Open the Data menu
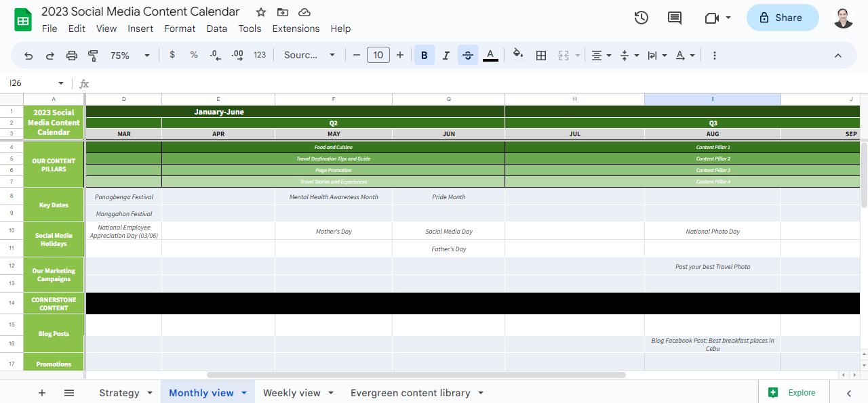This screenshot has height=403, width=868. pos(217,28)
